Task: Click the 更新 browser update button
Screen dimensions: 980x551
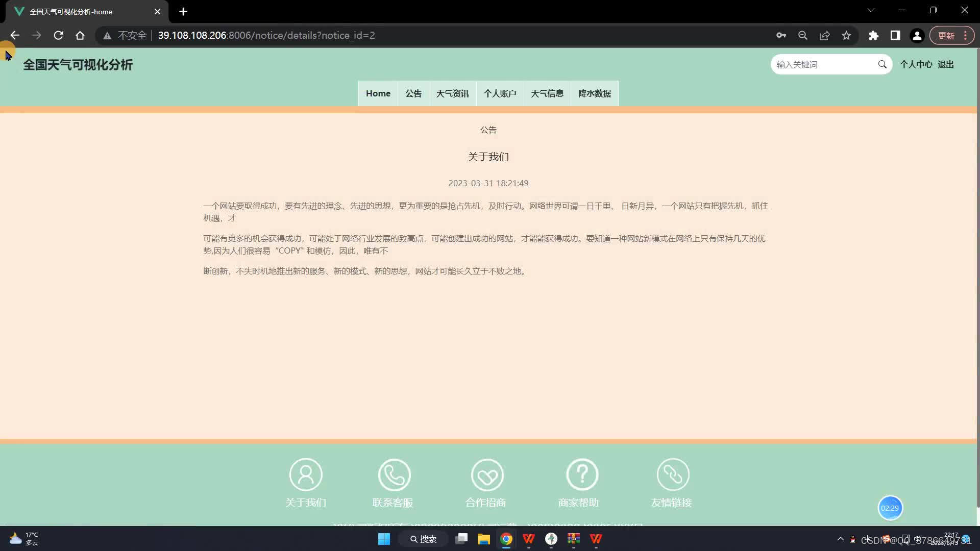Action: coord(952,35)
